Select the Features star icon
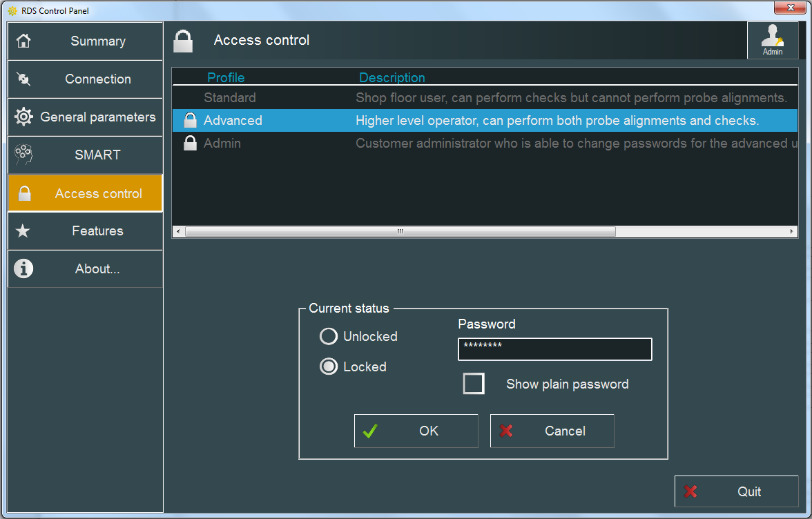The image size is (812, 519). 24,231
